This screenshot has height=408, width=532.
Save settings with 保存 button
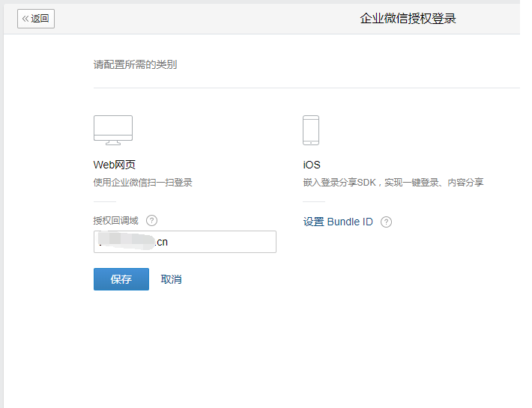[x=121, y=279]
